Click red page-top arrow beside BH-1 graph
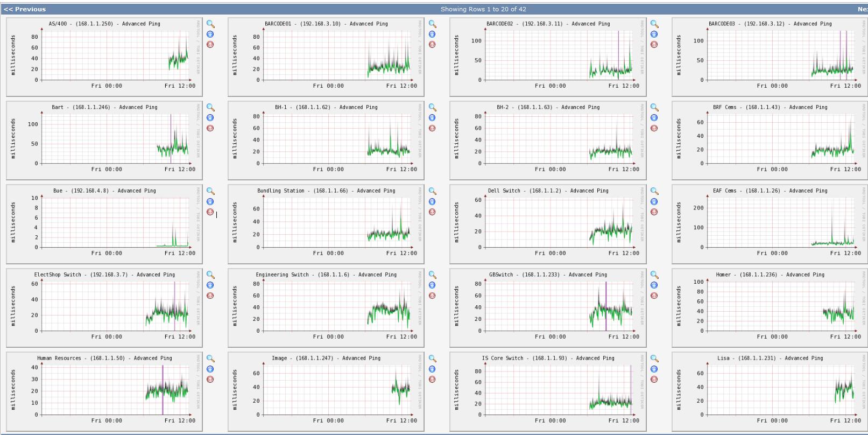Image resolution: width=868 pixels, height=435 pixels. tap(432, 128)
